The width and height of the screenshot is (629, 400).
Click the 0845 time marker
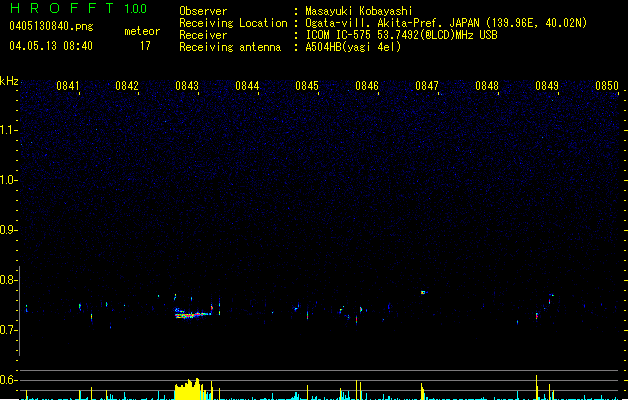(307, 86)
